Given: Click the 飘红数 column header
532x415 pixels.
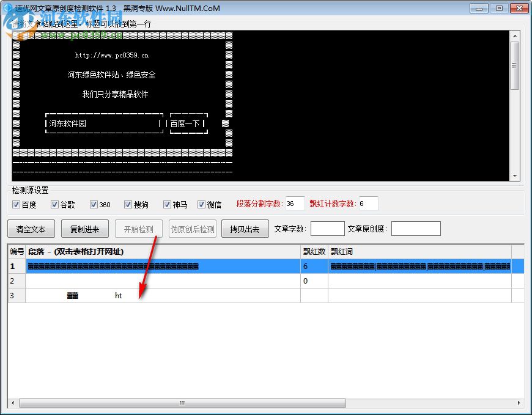Looking at the screenshot, I should tap(314, 252).
